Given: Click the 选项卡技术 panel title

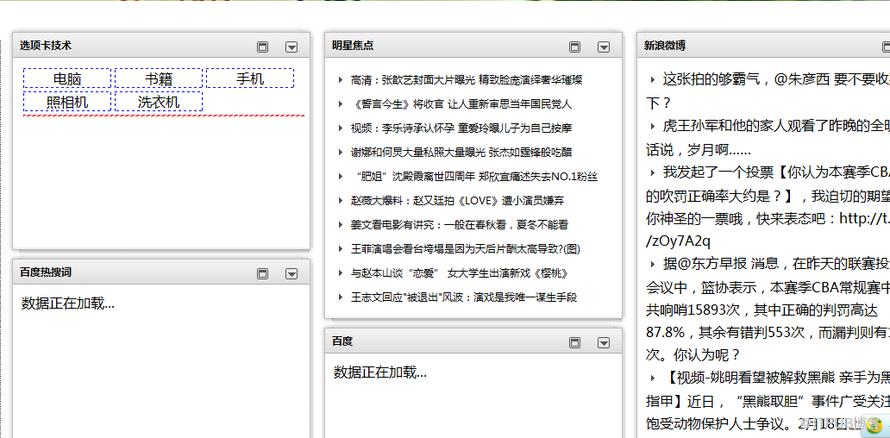Looking at the screenshot, I should tap(45, 45).
